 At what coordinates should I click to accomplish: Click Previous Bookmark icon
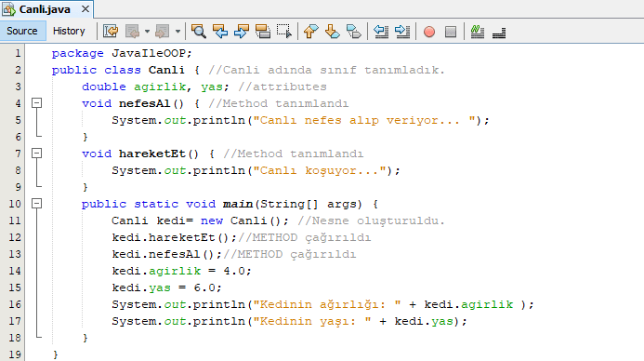[x=311, y=32]
